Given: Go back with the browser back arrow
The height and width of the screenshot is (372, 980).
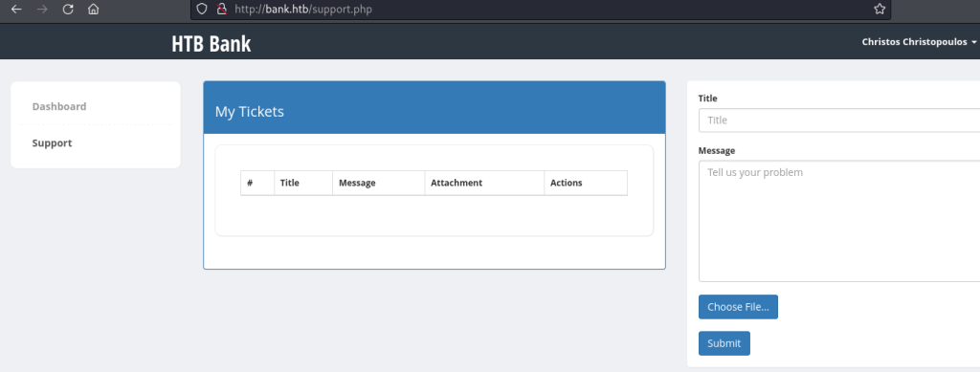Looking at the screenshot, I should point(17,10).
